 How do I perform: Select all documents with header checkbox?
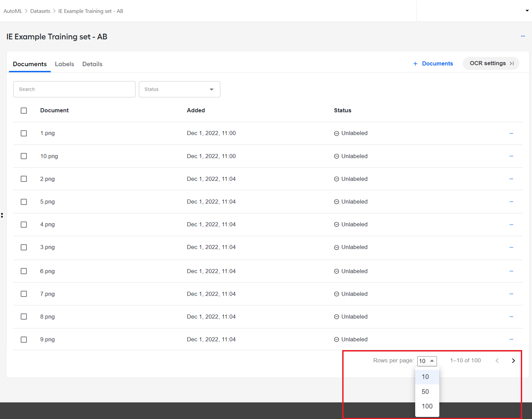24,111
